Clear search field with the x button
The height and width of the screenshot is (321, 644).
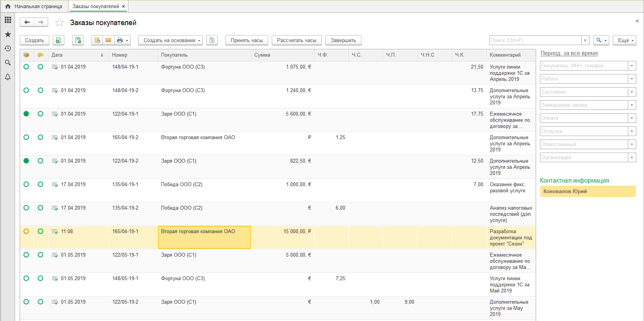(585, 40)
